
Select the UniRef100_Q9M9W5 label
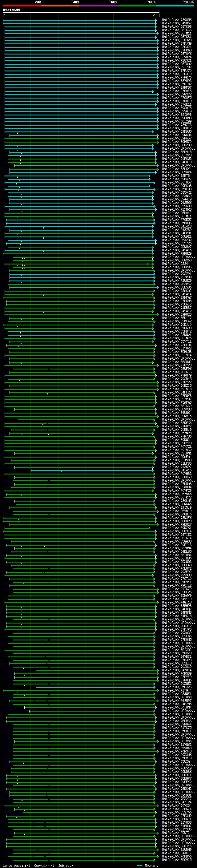click(x=177, y=131)
